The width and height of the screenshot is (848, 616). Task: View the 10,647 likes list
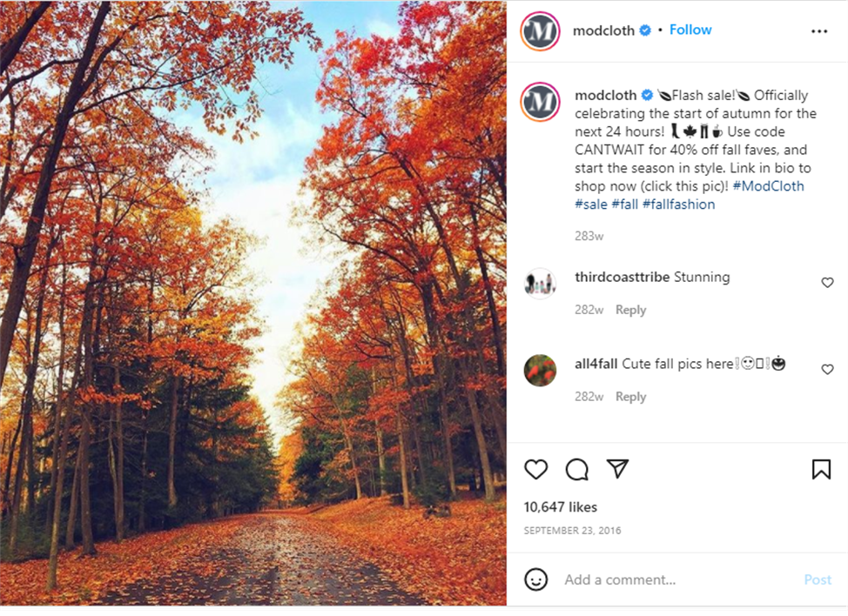pyautogui.click(x=560, y=507)
